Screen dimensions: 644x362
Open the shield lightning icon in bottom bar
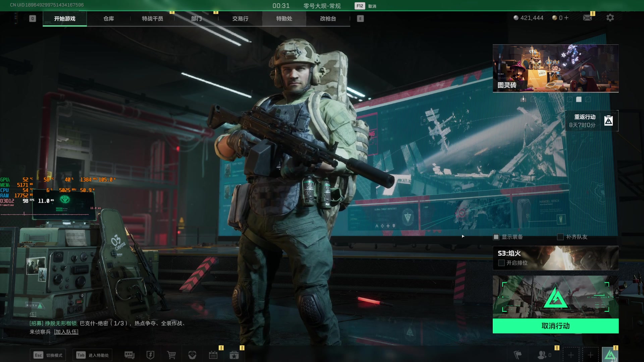150,355
